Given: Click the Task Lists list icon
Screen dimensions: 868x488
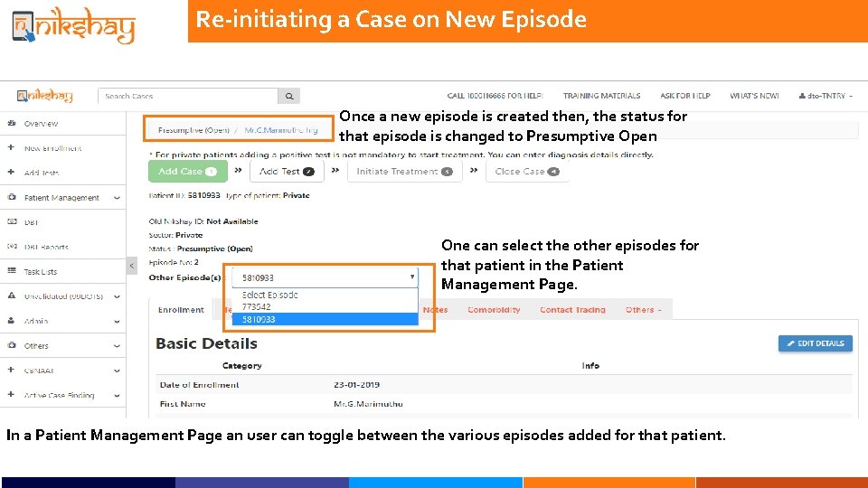Looking at the screenshot, I should [x=12, y=271].
